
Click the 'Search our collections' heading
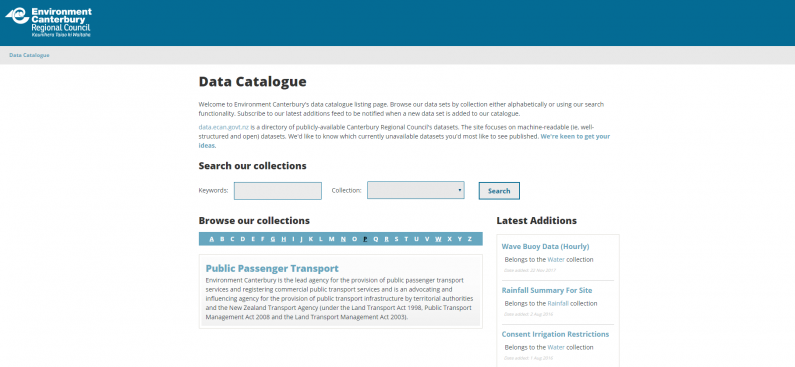click(252, 166)
